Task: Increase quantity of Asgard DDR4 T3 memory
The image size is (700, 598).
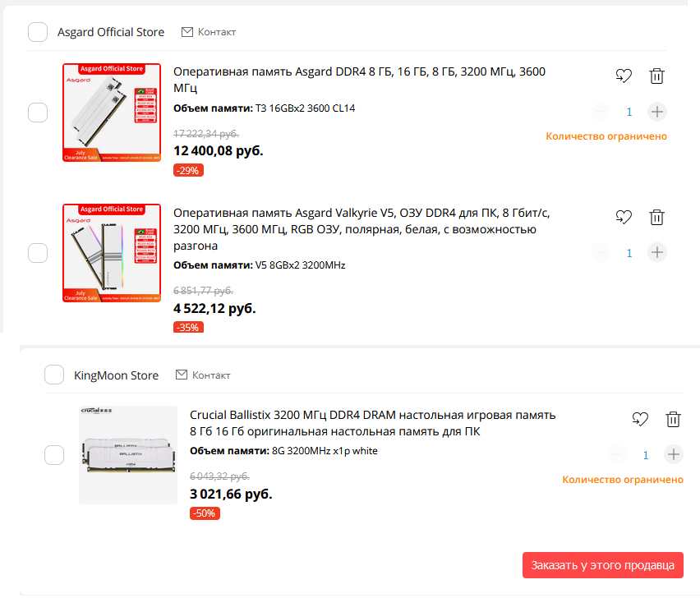Action: pyautogui.click(x=656, y=112)
